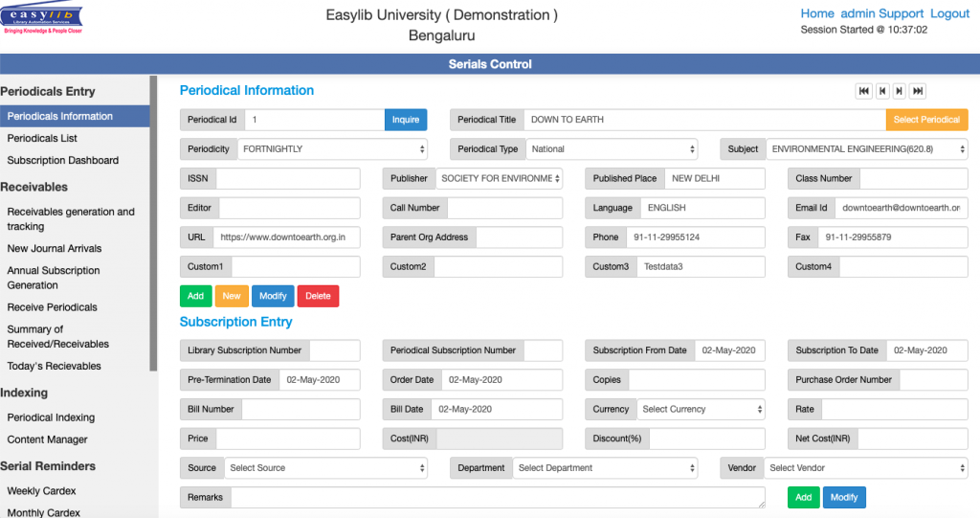980x518 pixels.
Task: Open Receive Periodicals in the sidebar
Action: (52, 307)
